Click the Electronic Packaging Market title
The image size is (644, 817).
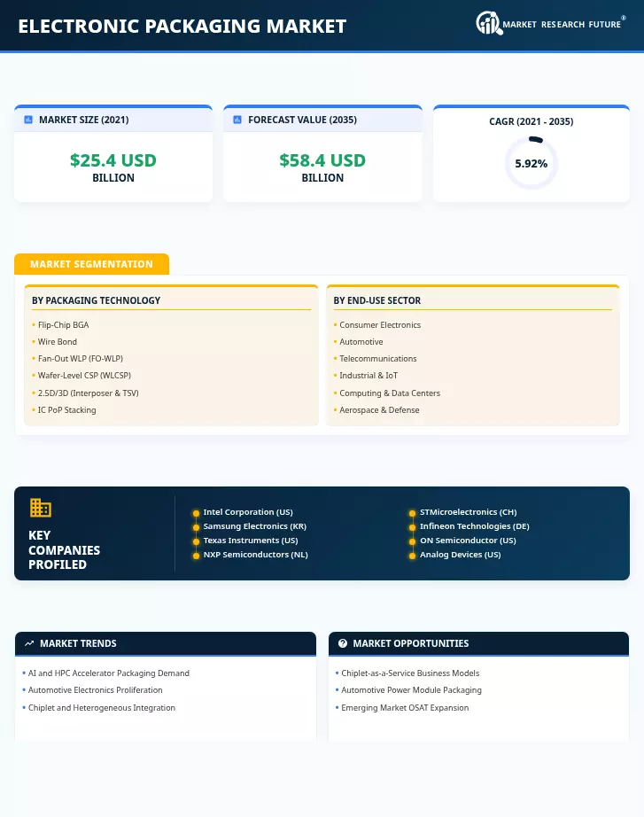pyautogui.click(x=182, y=26)
